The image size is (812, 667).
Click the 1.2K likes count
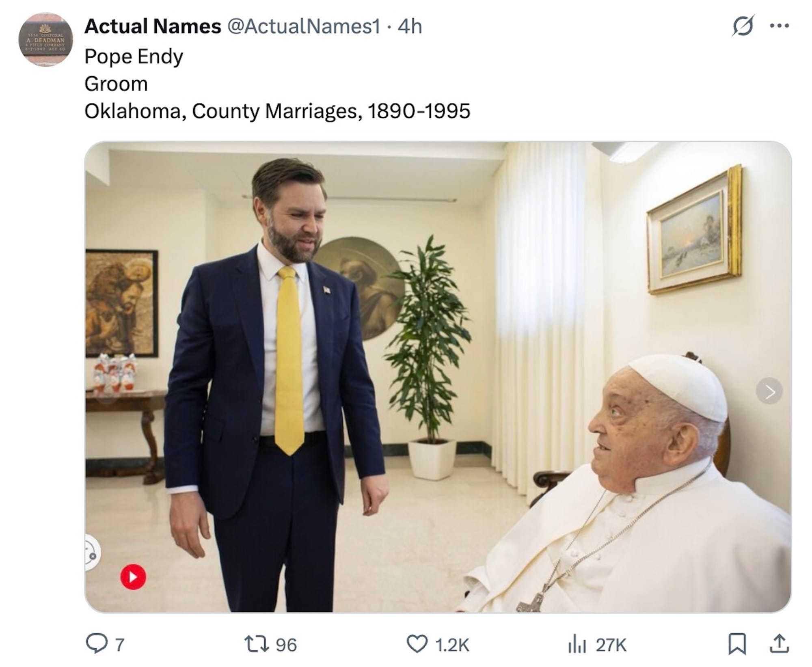click(452, 645)
